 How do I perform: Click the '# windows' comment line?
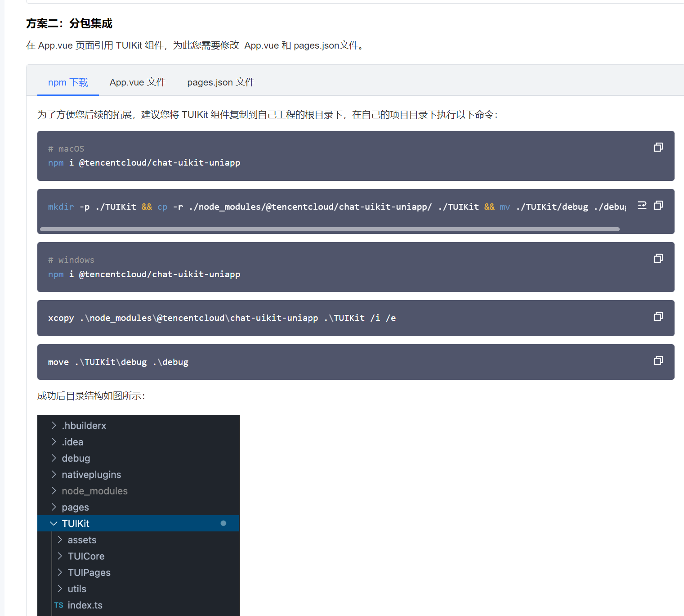point(71,260)
